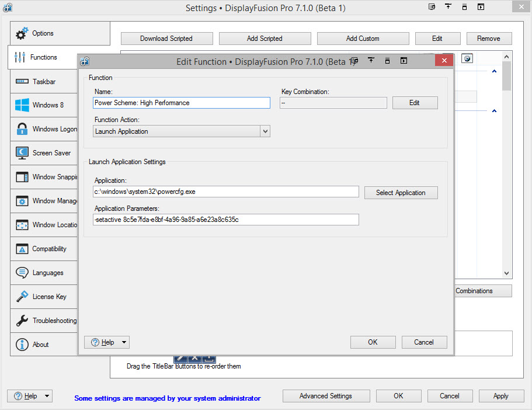Image resolution: width=532 pixels, height=410 pixels.
Task: Click the License Key icon in sidebar
Action: pos(22,297)
